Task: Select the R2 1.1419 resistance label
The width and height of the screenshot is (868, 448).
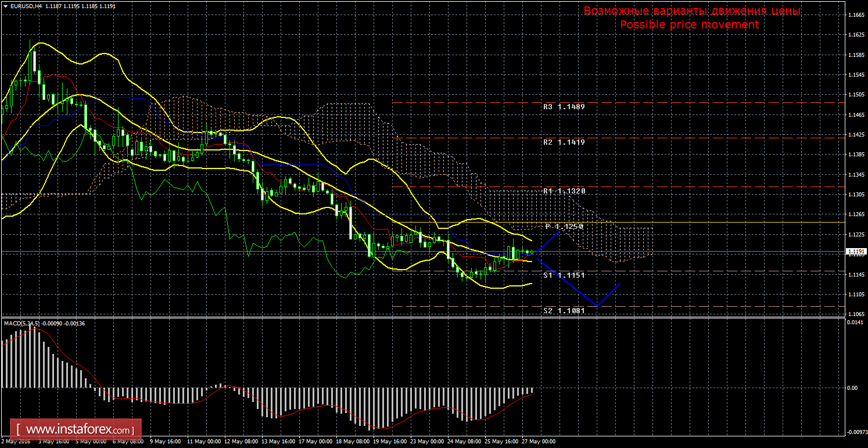Action: [564, 142]
